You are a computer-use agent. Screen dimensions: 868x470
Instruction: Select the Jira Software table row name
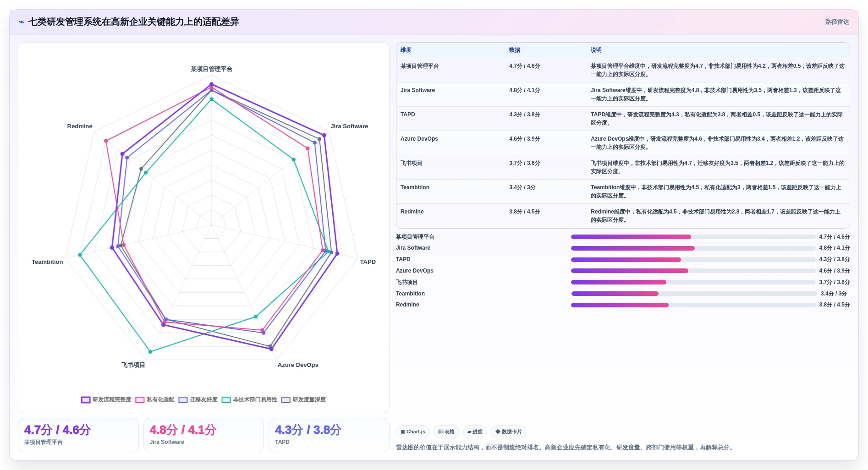point(418,90)
